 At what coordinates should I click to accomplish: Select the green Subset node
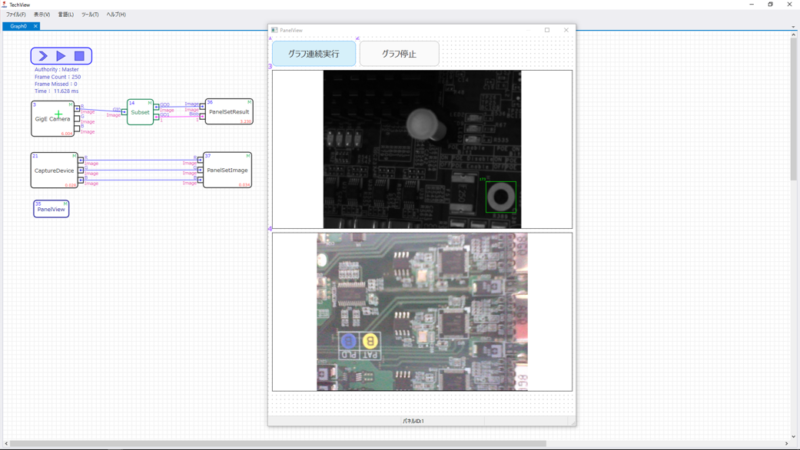(140, 112)
